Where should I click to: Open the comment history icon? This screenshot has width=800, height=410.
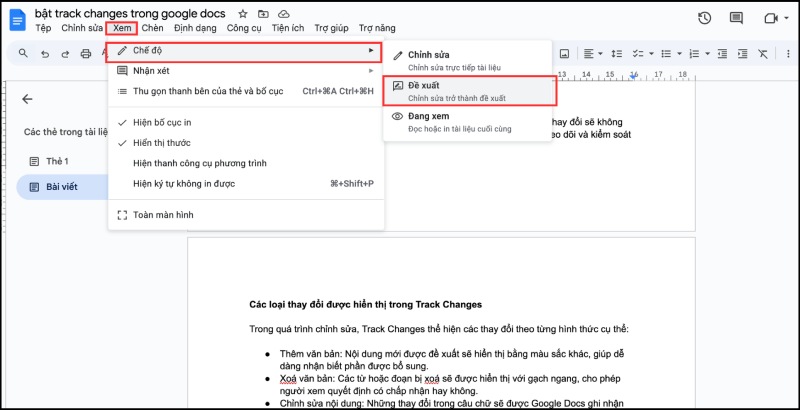pyautogui.click(x=736, y=18)
